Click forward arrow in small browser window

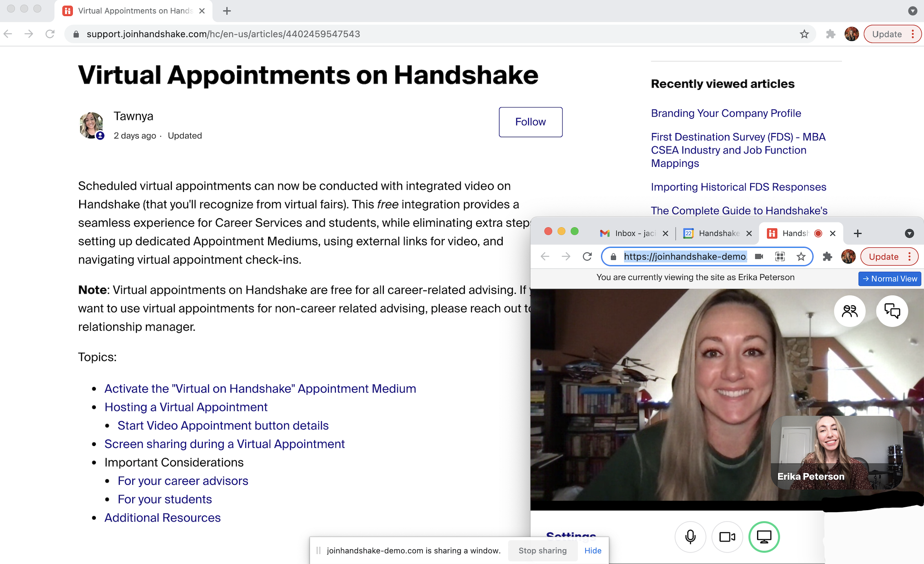click(x=566, y=256)
